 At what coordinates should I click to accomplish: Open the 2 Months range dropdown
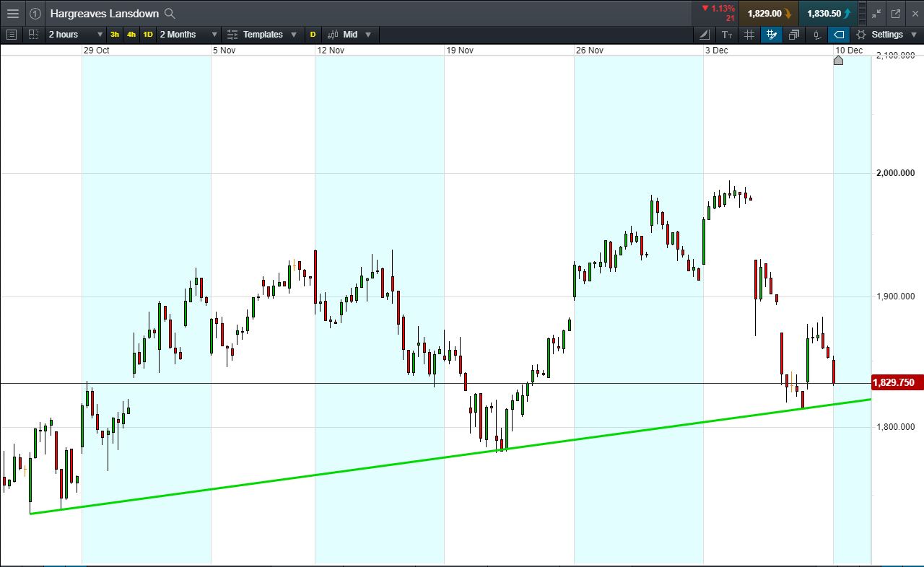tap(188, 35)
